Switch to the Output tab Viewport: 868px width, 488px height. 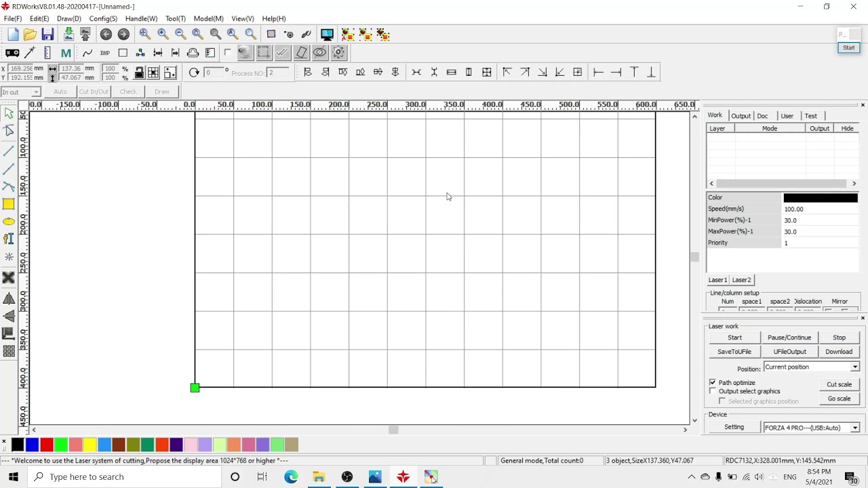(741, 116)
